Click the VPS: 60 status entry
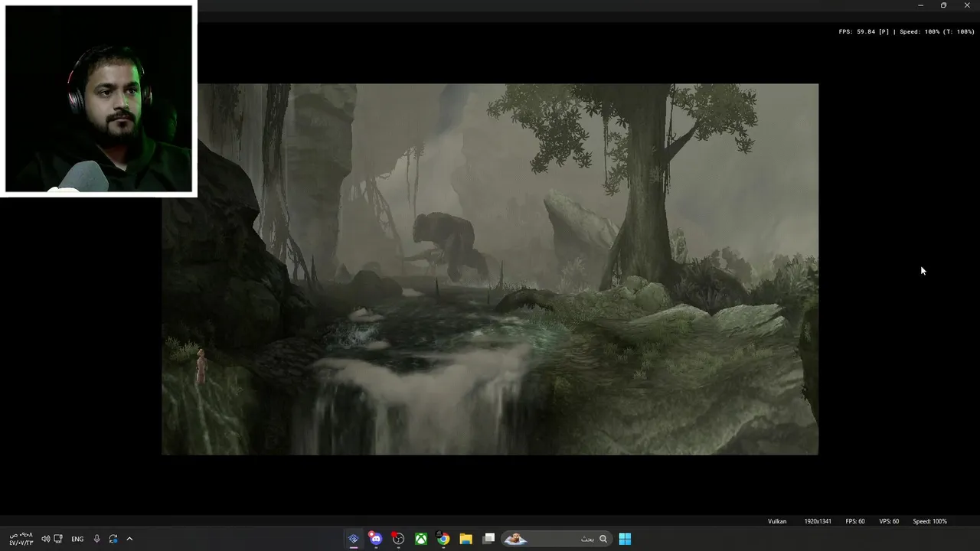Image resolution: width=980 pixels, height=551 pixels. pos(889,521)
